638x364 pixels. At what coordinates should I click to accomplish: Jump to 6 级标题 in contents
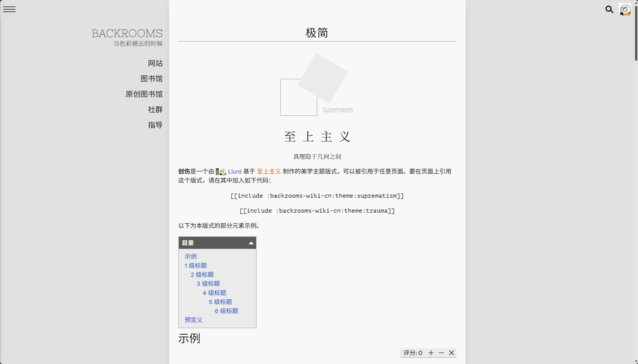(x=227, y=311)
